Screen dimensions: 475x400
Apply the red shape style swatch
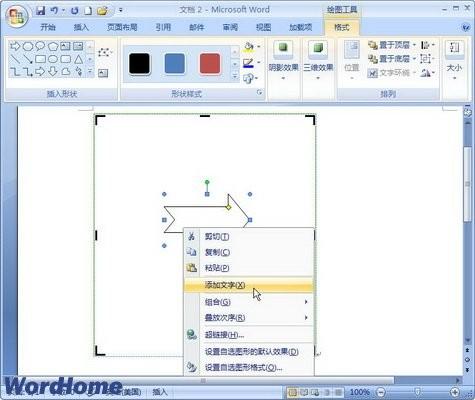(210, 63)
